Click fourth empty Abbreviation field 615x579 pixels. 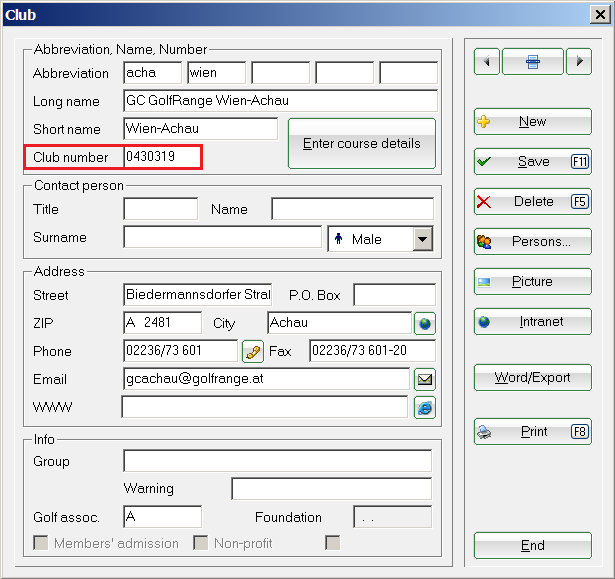[x=344, y=73]
